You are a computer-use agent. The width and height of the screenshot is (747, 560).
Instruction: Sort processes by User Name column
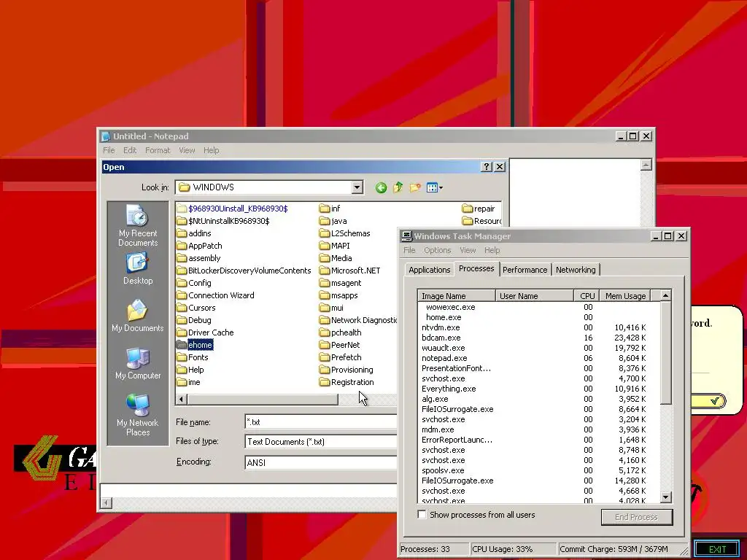pos(535,296)
